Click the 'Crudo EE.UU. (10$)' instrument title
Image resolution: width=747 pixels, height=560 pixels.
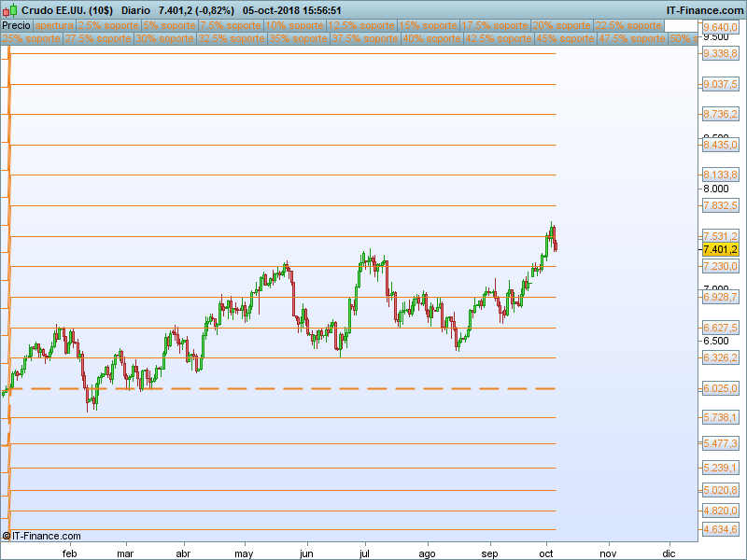coord(63,10)
